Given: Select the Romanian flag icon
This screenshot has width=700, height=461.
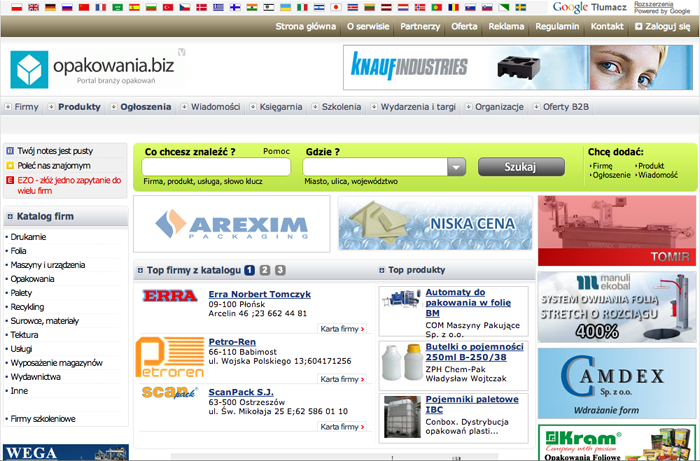Looking at the screenshot, I should click(x=453, y=7).
